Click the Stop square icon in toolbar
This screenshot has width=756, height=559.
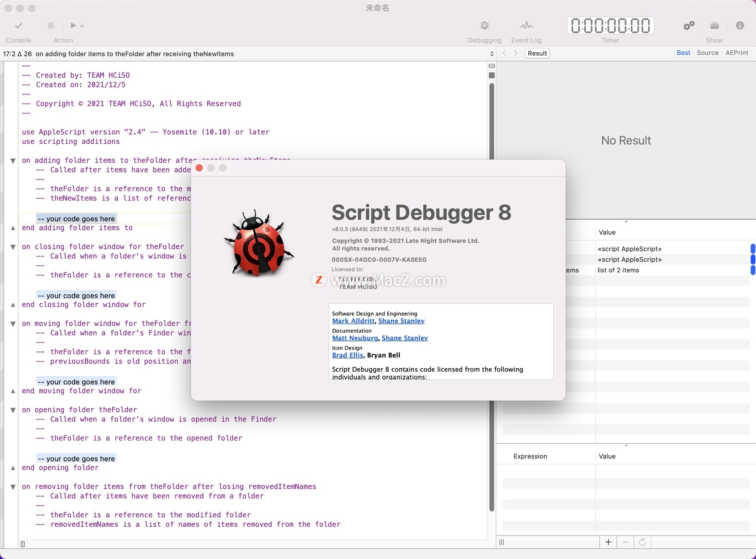point(51,26)
